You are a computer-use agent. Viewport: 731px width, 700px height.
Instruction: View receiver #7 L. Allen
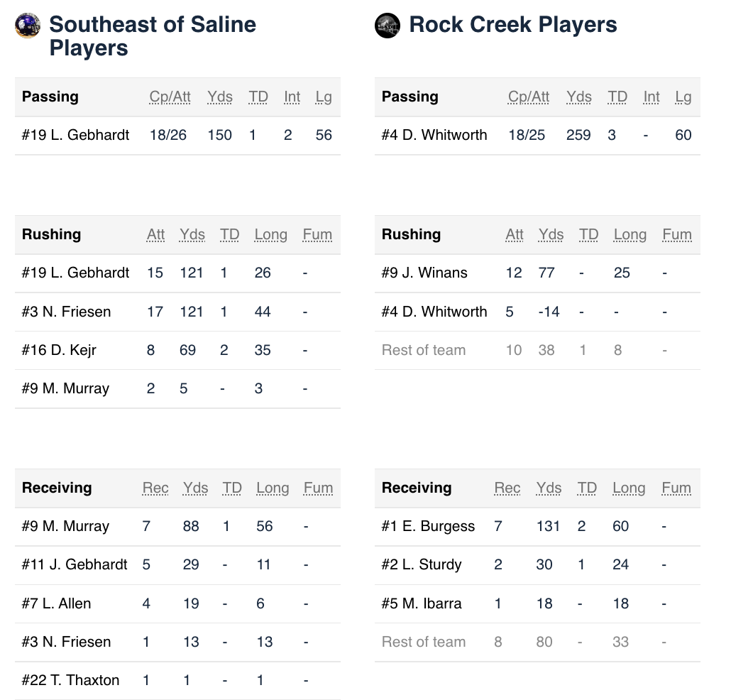tap(56, 603)
